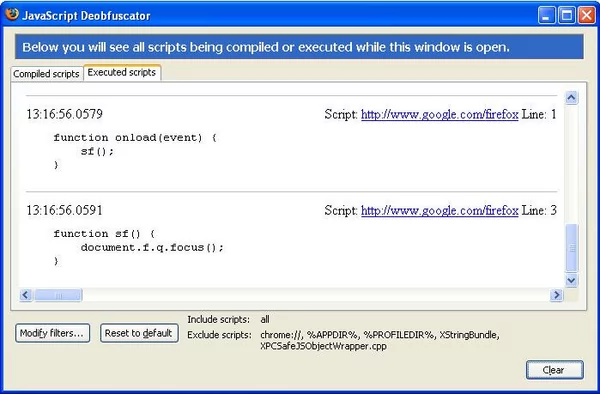Select the Executed scripts tab
Viewport: 600px width, 394px height.
pyautogui.click(x=122, y=72)
